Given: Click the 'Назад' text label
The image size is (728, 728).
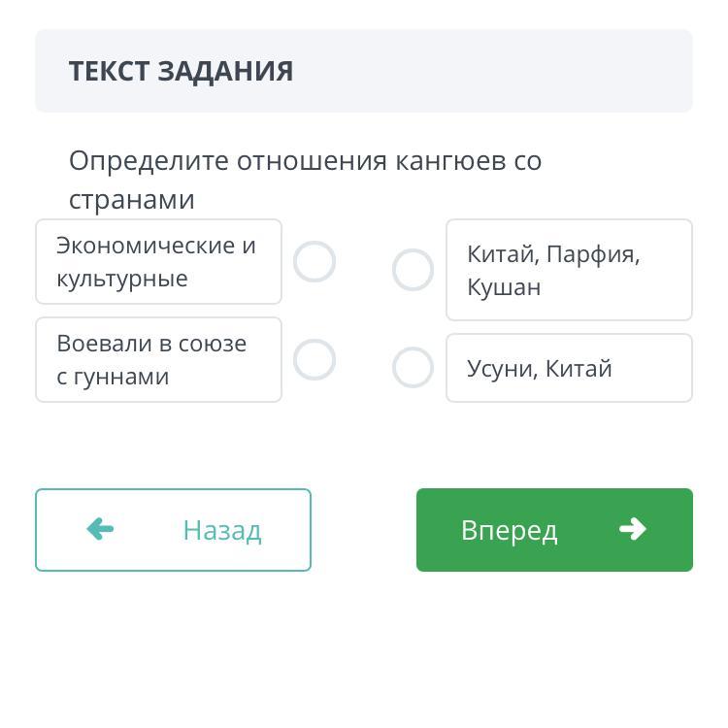Looking at the screenshot, I should tap(221, 530).
